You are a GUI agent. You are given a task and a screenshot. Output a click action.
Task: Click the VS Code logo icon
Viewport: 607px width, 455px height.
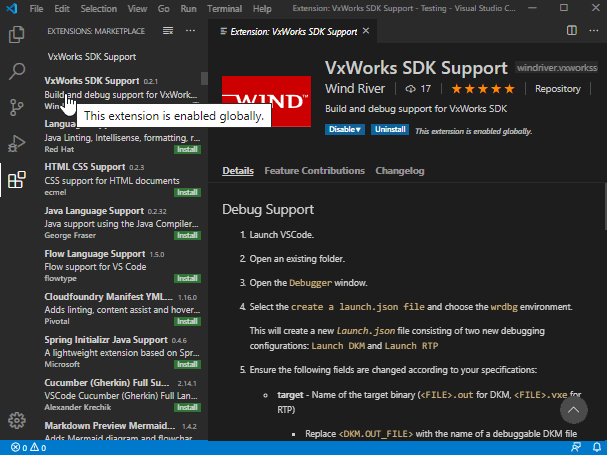tap(12, 8)
